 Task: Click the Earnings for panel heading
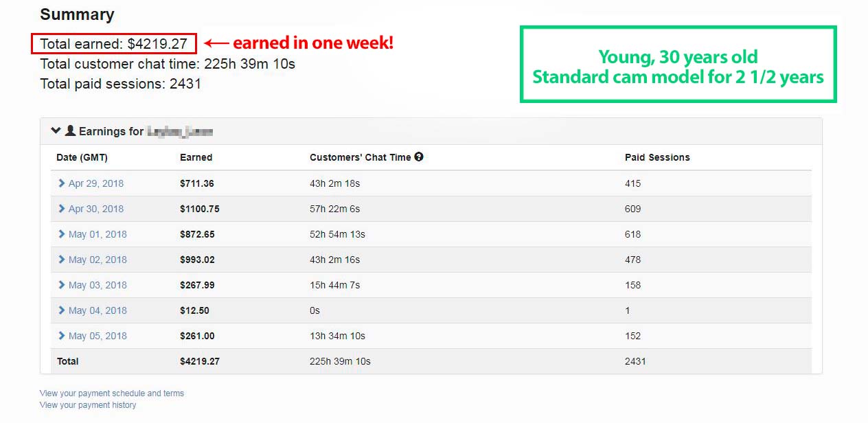point(431,131)
